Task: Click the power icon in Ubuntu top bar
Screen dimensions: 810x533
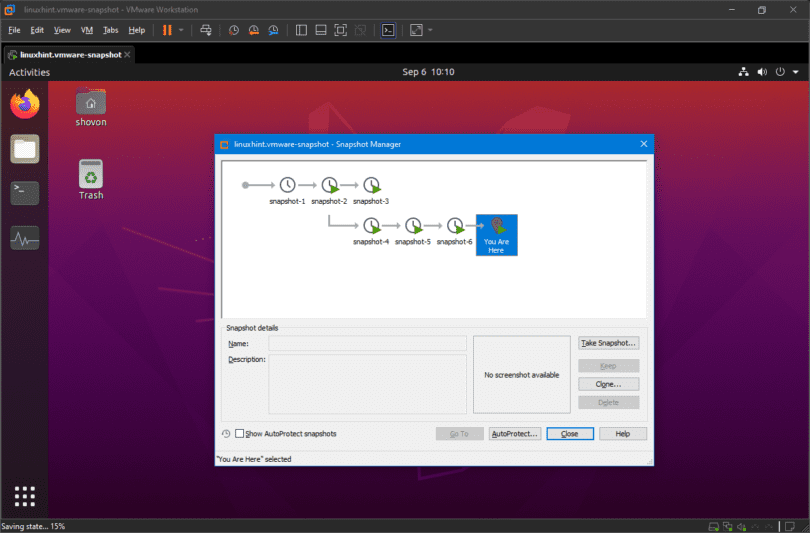Action: [x=780, y=72]
